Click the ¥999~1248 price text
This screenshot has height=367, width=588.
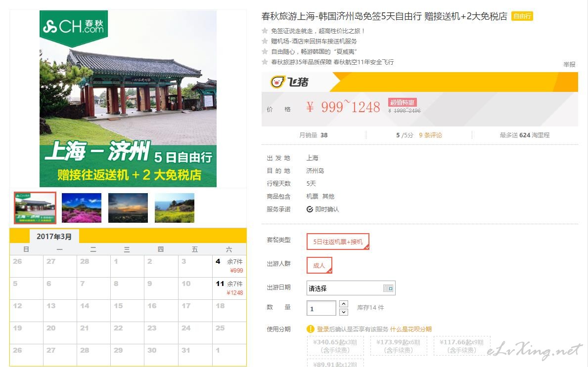[x=343, y=107]
